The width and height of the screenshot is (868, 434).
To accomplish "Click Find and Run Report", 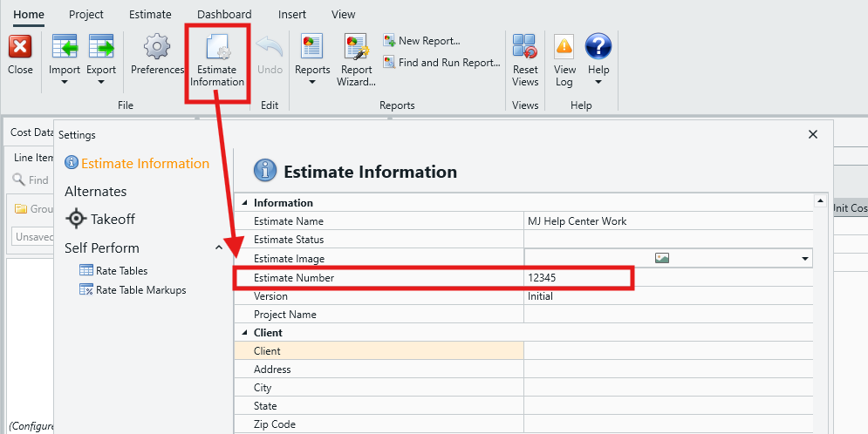I will tap(441, 63).
